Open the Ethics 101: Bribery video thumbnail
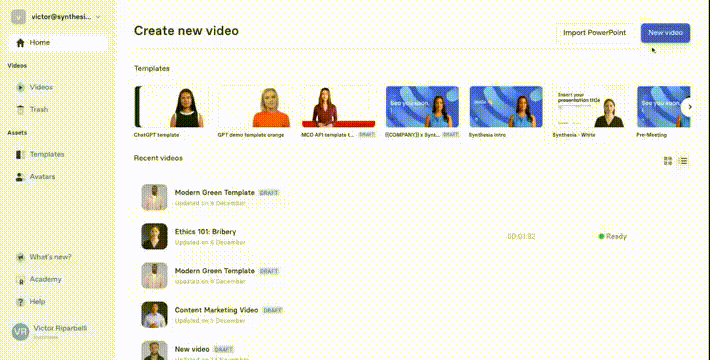The image size is (710, 360). [154, 236]
